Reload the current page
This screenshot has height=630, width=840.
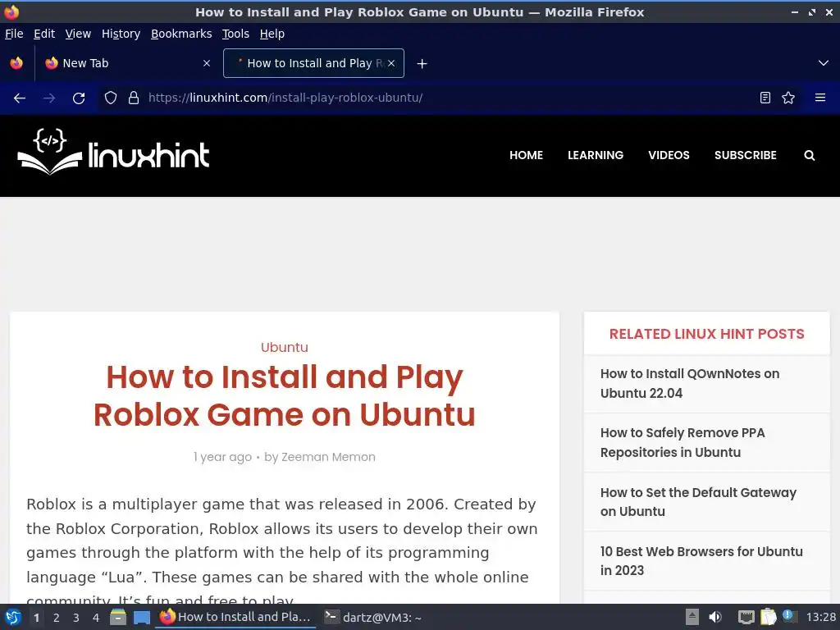coord(79,98)
